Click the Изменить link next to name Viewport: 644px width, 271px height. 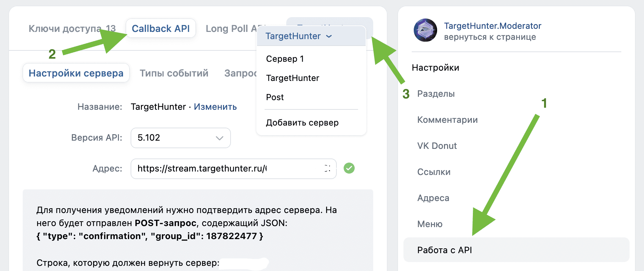coord(215,107)
